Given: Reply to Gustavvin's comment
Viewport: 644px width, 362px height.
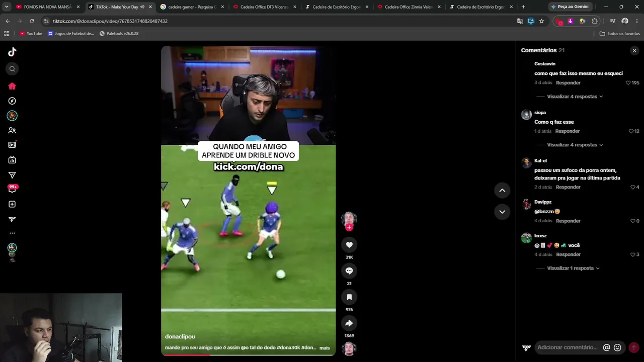Looking at the screenshot, I should (568, 82).
